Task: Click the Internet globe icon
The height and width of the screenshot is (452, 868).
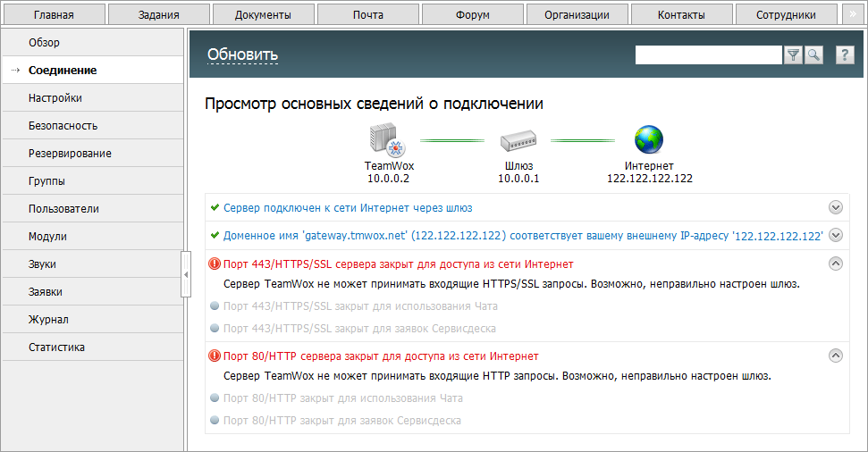Action: 649,139
